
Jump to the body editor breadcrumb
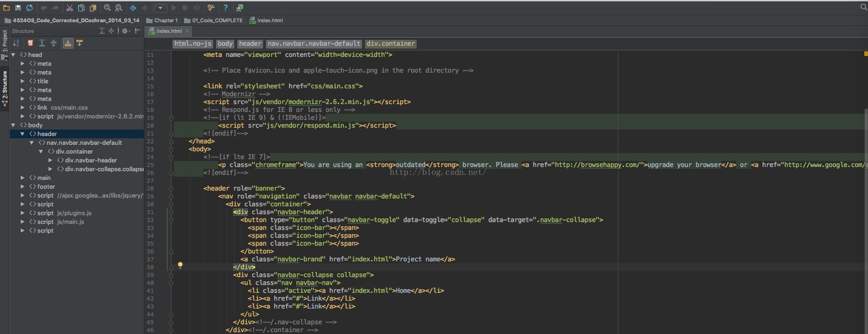tap(225, 43)
